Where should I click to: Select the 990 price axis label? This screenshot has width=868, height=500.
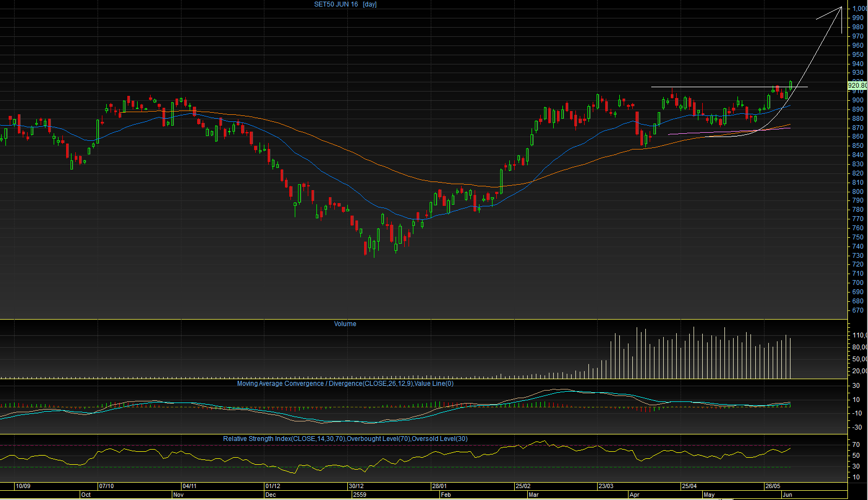858,18
